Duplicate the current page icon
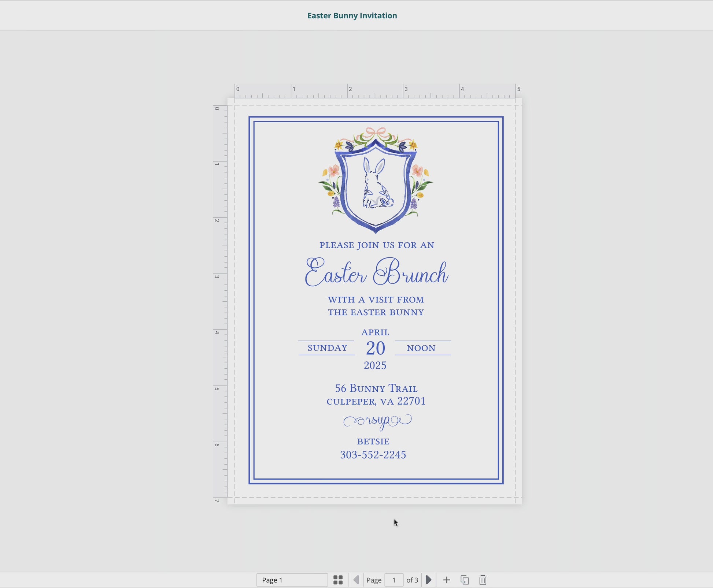This screenshot has width=713, height=588. click(465, 580)
